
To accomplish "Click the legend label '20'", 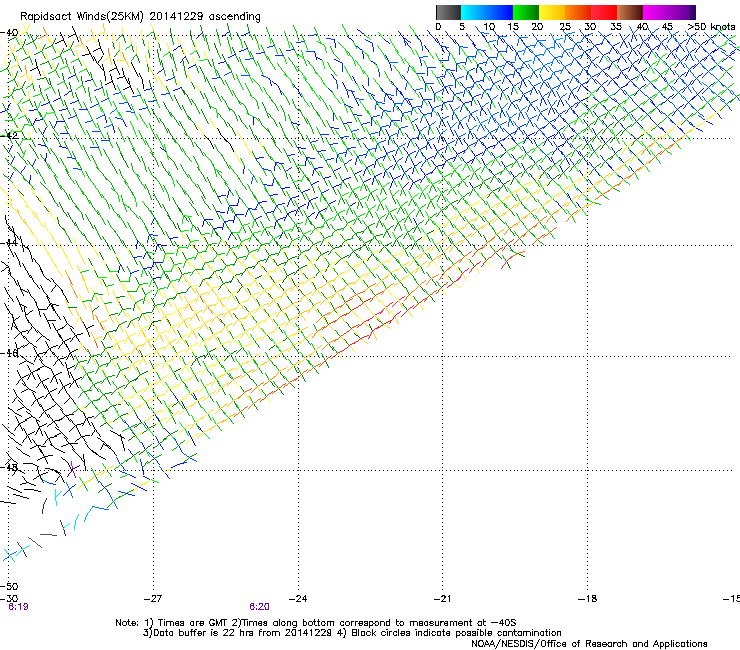I will tap(537, 27).
